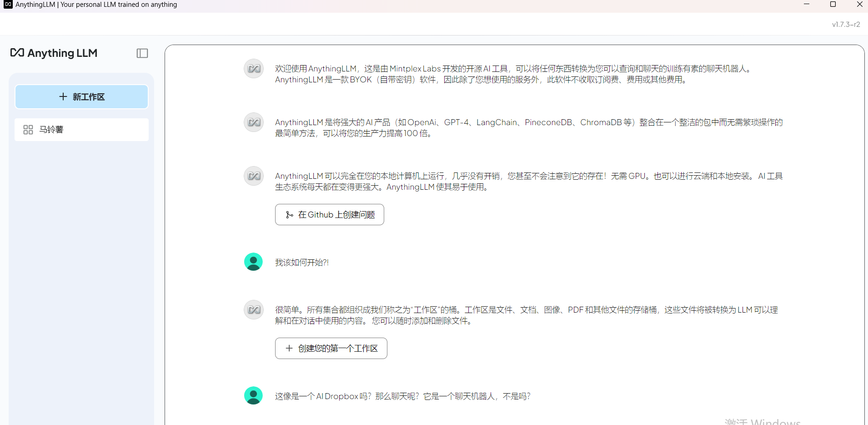Create a new workspace with 新工作区 button
Screen dimensions: 868x425
coord(82,96)
